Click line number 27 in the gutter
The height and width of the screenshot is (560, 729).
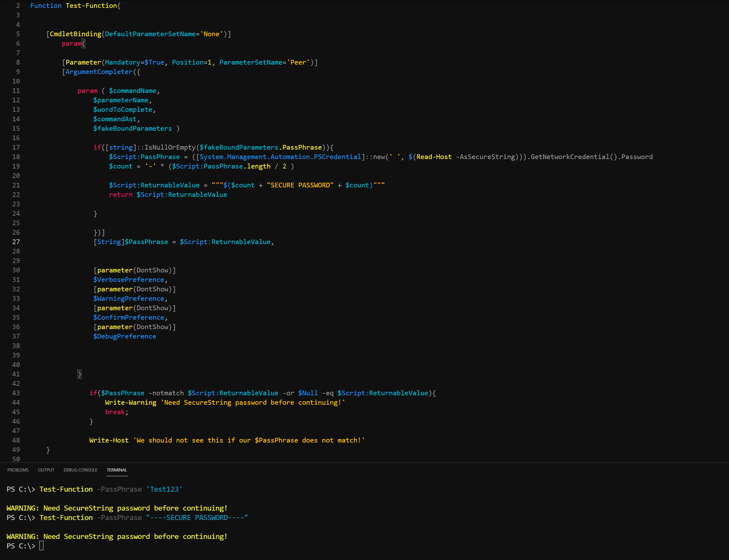pos(16,242)
